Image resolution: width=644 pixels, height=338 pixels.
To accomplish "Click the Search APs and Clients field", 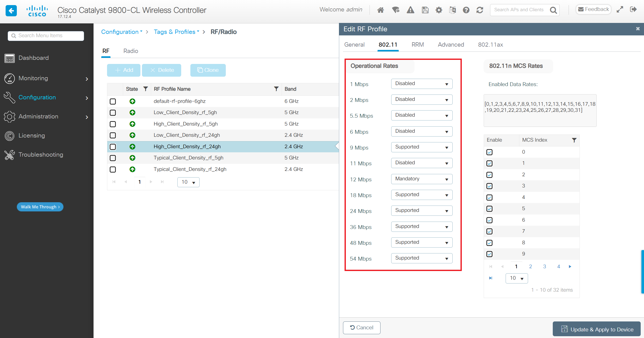I will point(519,10).
